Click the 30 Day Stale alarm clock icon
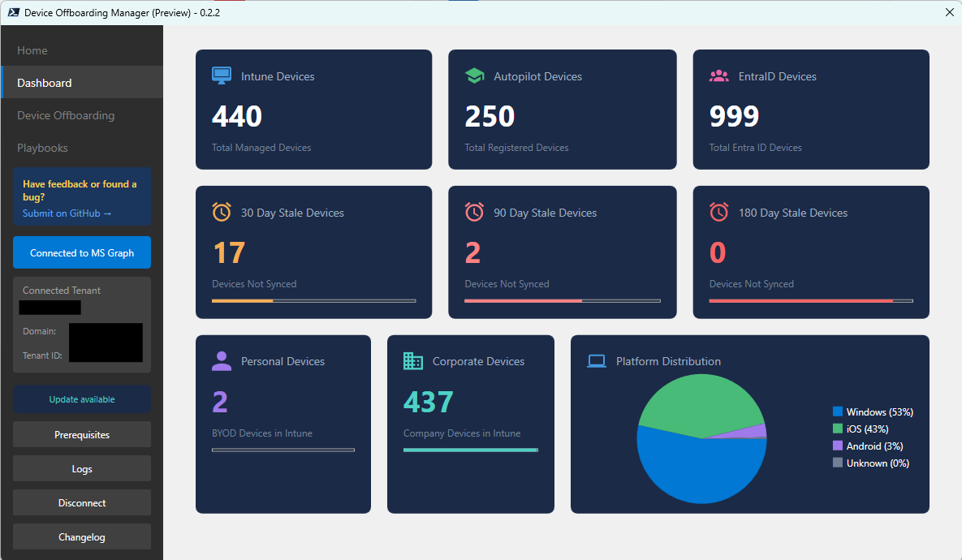 point(222,213)
